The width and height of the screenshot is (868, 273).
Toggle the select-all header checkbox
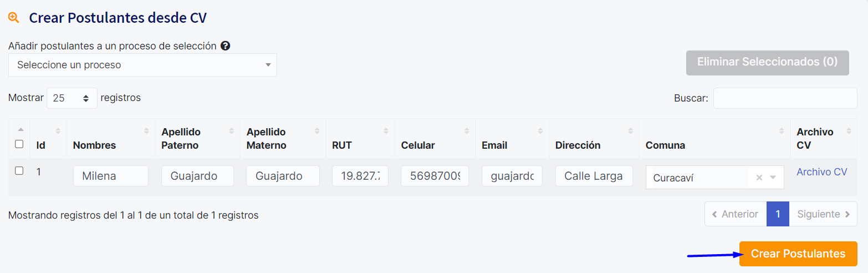[19, 144]
